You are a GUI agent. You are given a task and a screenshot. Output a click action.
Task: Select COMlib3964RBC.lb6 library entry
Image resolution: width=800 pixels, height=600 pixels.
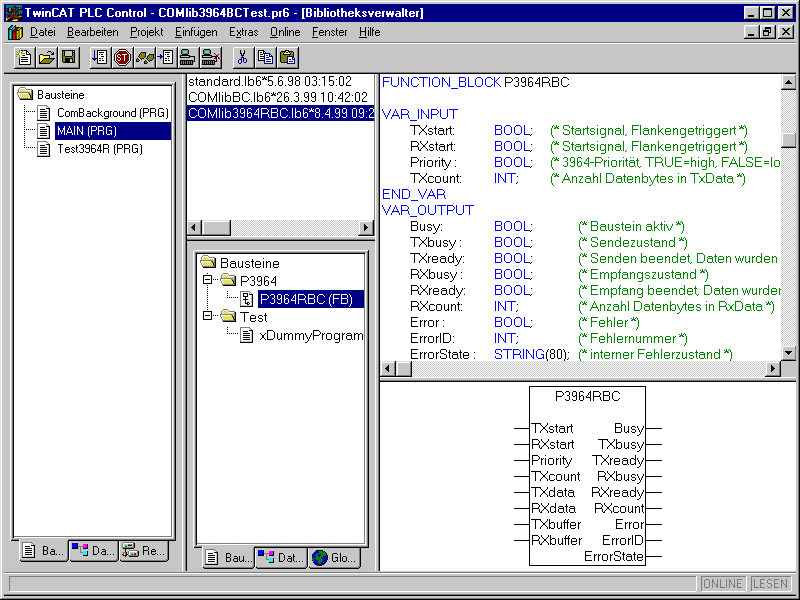281,113
